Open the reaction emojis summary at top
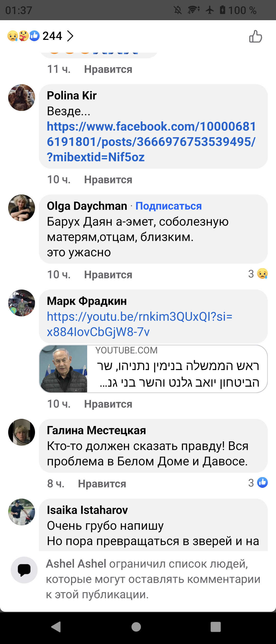 point(24,36)
